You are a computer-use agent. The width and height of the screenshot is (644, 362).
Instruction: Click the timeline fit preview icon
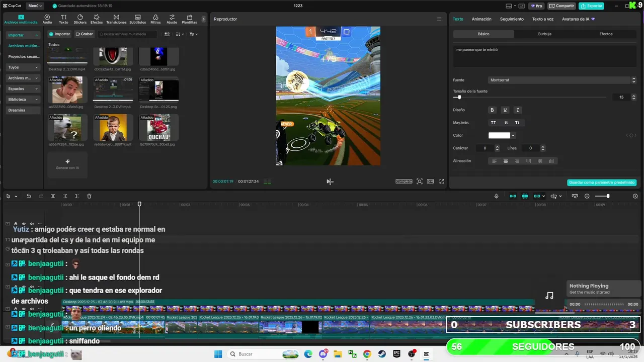click(575, 196)
